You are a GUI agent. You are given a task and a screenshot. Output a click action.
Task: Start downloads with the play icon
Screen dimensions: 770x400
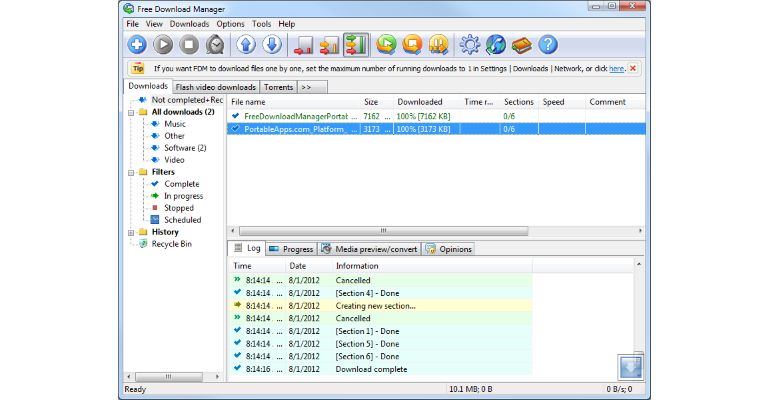[163, 45]
